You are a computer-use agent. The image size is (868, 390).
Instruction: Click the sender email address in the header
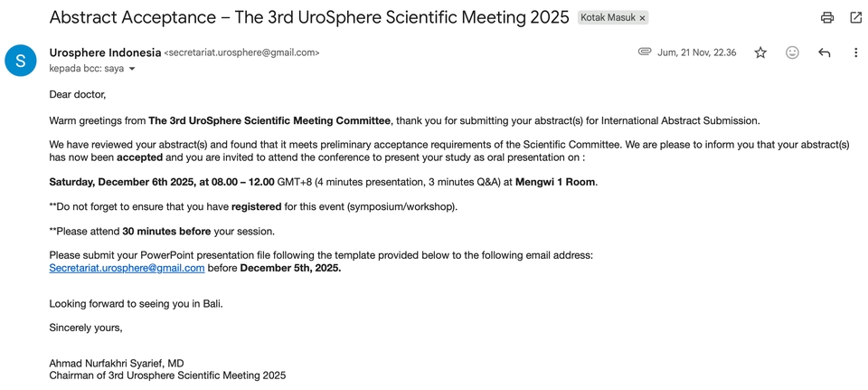(241, 52)
